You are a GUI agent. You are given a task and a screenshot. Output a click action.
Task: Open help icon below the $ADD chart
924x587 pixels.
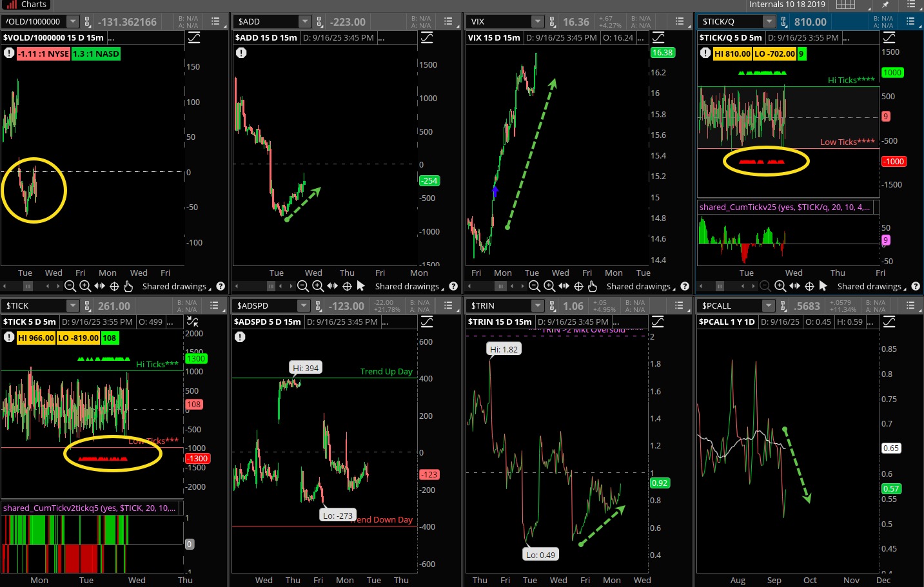(x=453, y=286)
